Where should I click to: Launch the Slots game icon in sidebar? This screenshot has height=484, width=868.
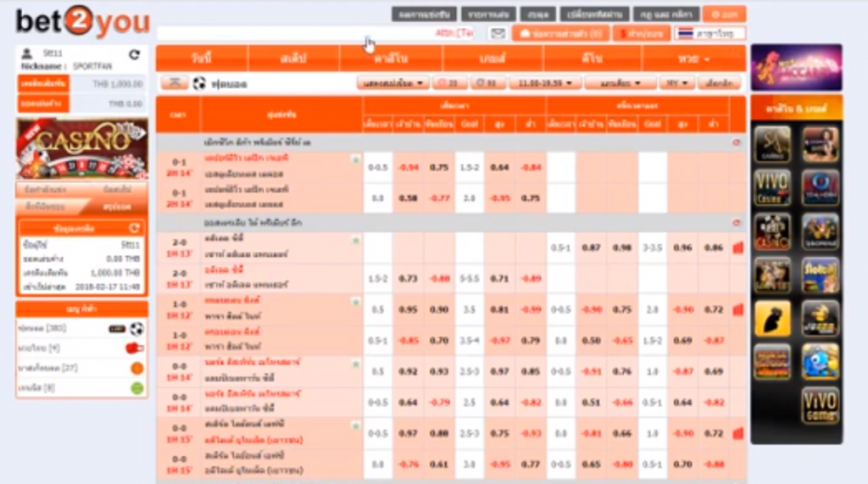(x=820, y=275)
